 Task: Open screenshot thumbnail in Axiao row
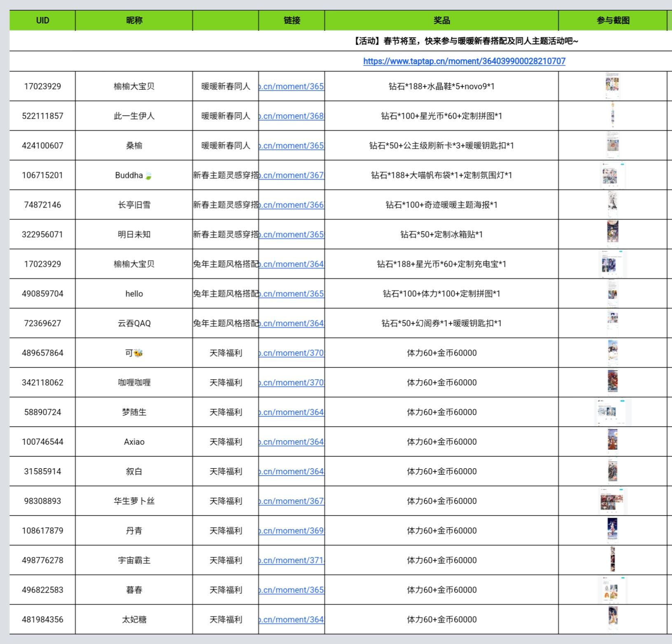pyautogui.click(x=613, y=442)
